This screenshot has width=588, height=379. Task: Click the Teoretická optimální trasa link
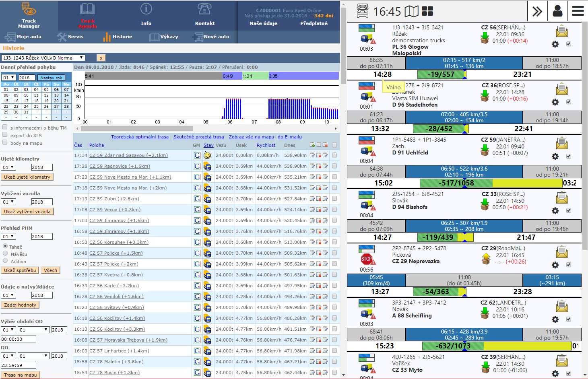[140, 137]
